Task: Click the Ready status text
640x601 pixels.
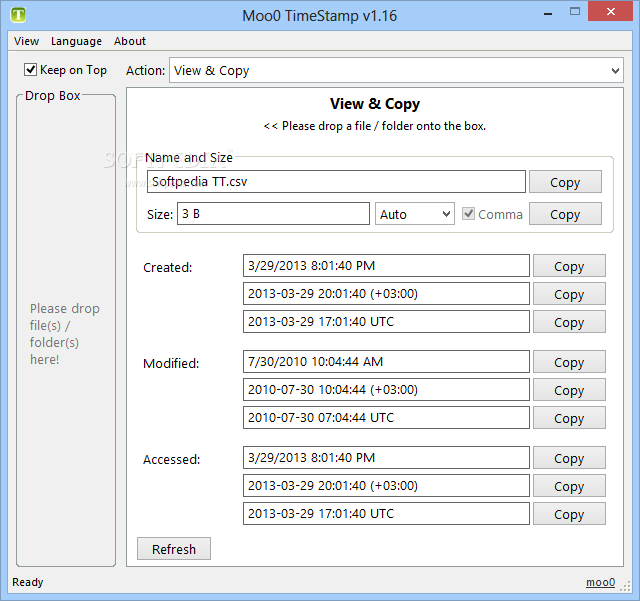Action: (x=28, y=582)
